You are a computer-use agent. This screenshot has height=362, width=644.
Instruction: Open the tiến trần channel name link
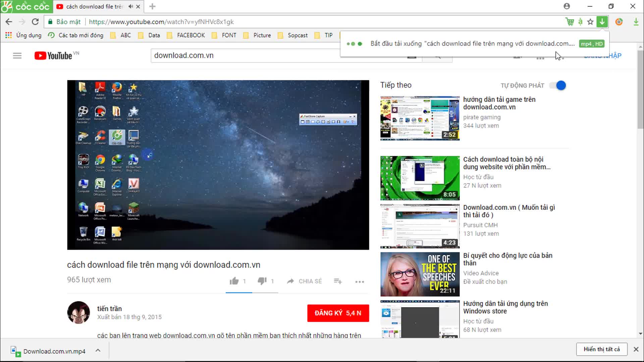pos(109,309)
